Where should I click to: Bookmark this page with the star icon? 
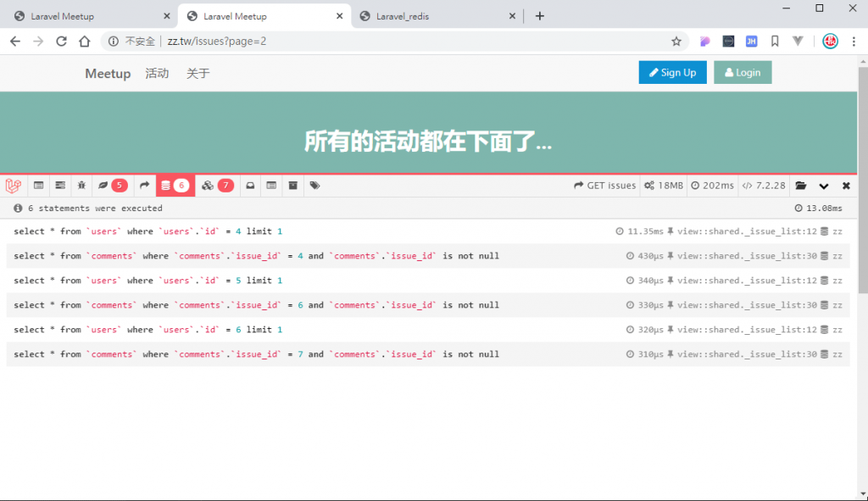676,41
